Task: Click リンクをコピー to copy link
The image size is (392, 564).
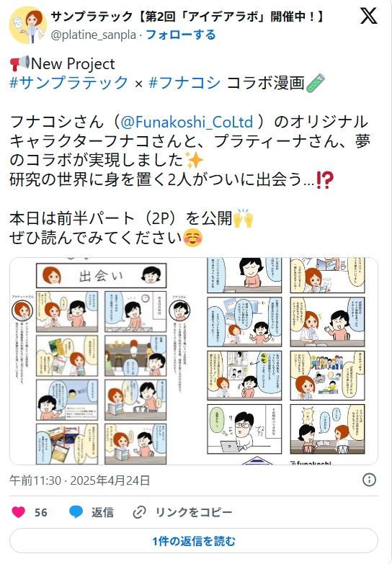Action: click(194, 512)
